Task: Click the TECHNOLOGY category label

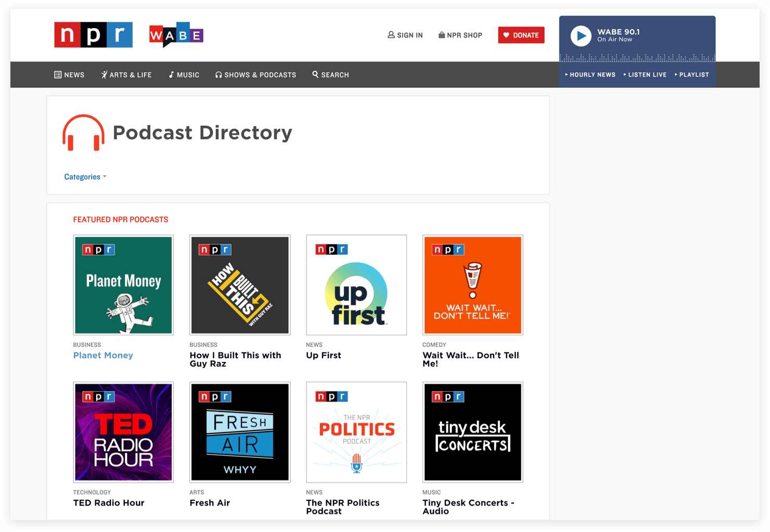Action: 92,492
